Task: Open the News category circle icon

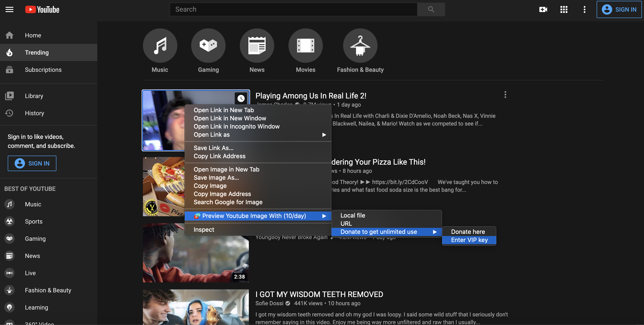Action: tap(257, 45)
